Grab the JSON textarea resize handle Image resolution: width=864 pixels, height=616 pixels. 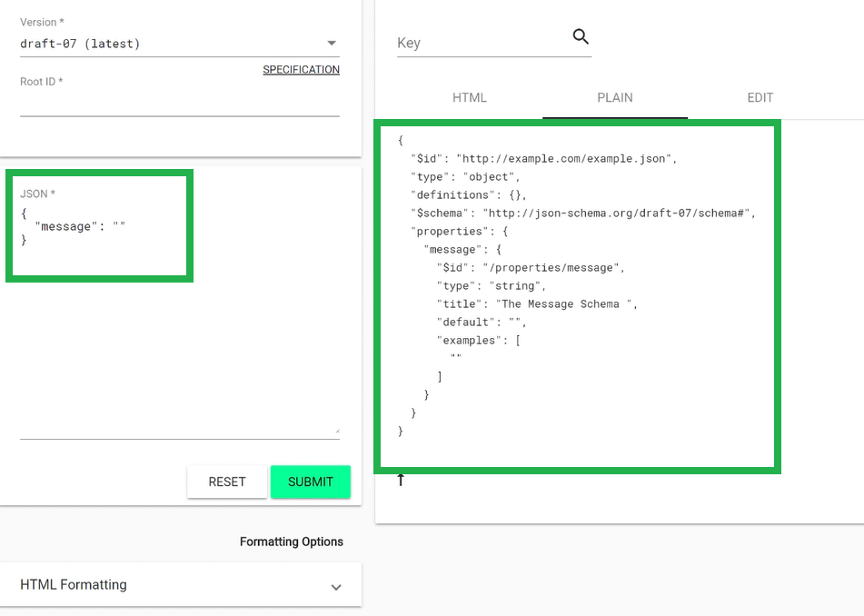tap(336, 431)
